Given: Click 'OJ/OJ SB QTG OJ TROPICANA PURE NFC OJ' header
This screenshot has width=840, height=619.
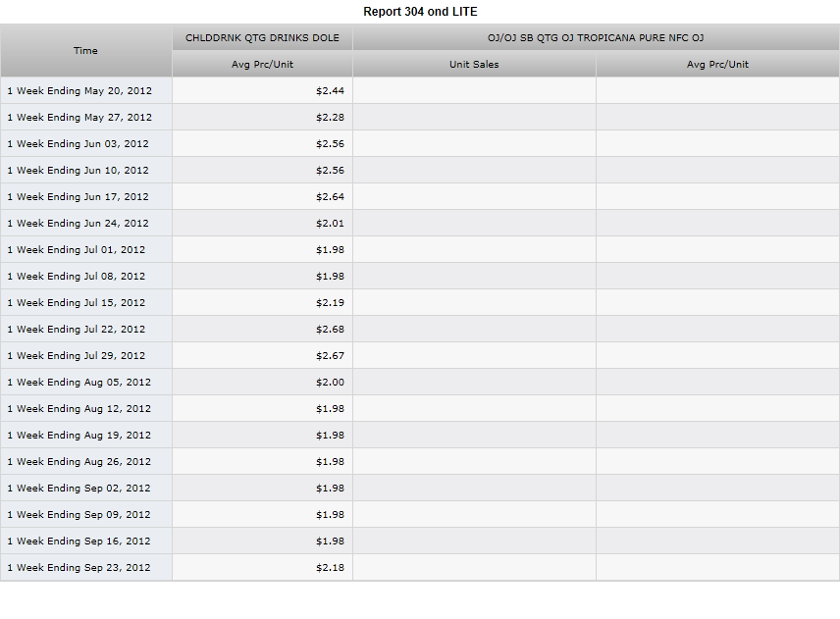Looking at the screenshot, I should 596,37.
